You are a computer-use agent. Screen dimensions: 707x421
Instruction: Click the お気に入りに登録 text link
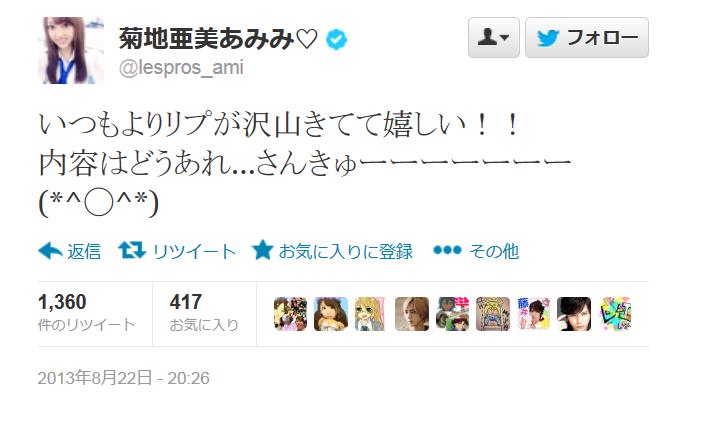pos(346,251)
